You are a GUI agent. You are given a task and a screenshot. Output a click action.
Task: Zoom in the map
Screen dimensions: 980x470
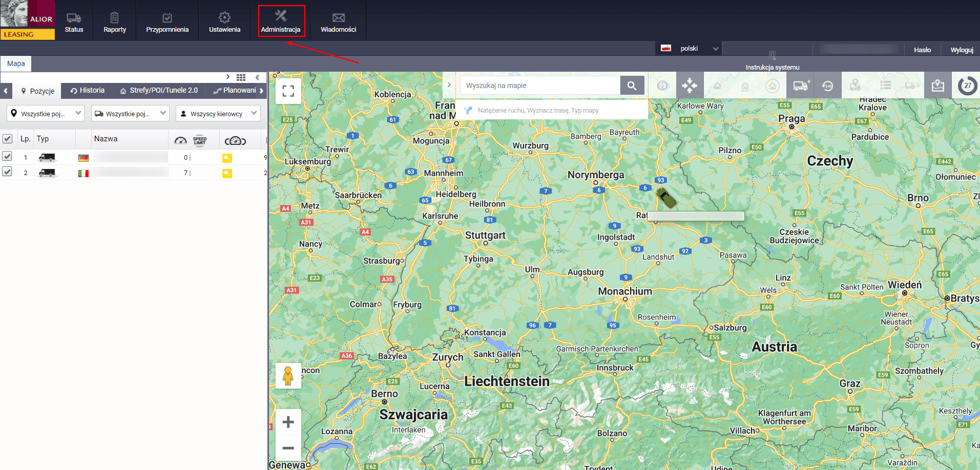point(288,422)
